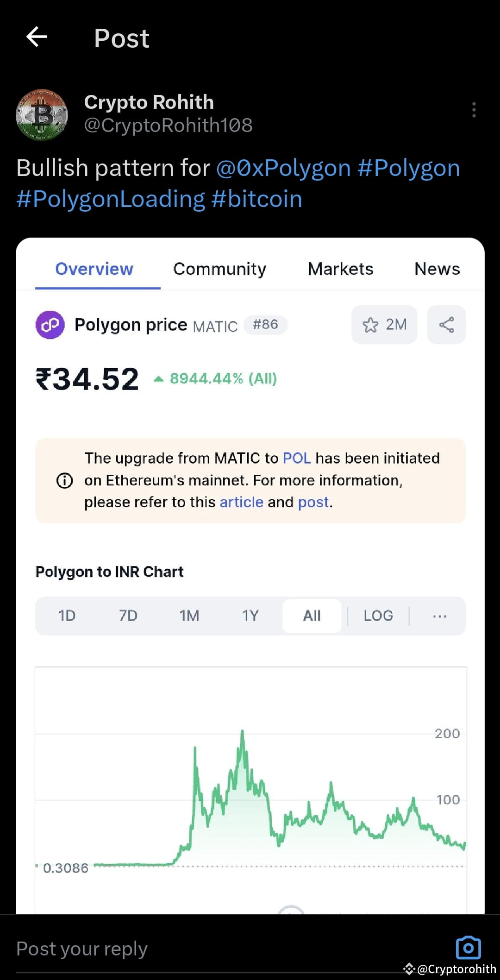Open the post options three-dot menu
500x980 pixels.
tap(473, 110)
